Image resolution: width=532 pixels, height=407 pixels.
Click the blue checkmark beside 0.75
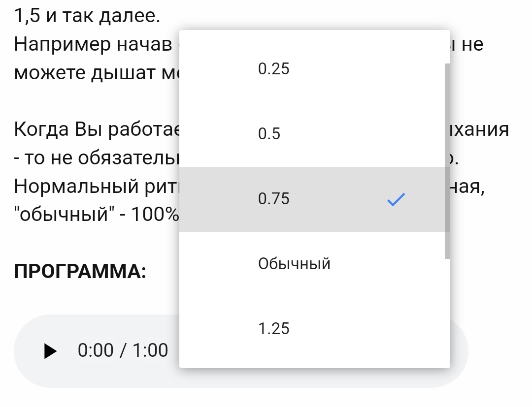click(x=396, y=199)
